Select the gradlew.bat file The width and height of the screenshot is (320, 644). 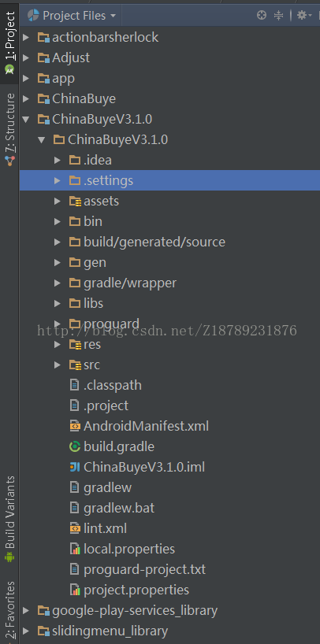[x=112, y=508]
